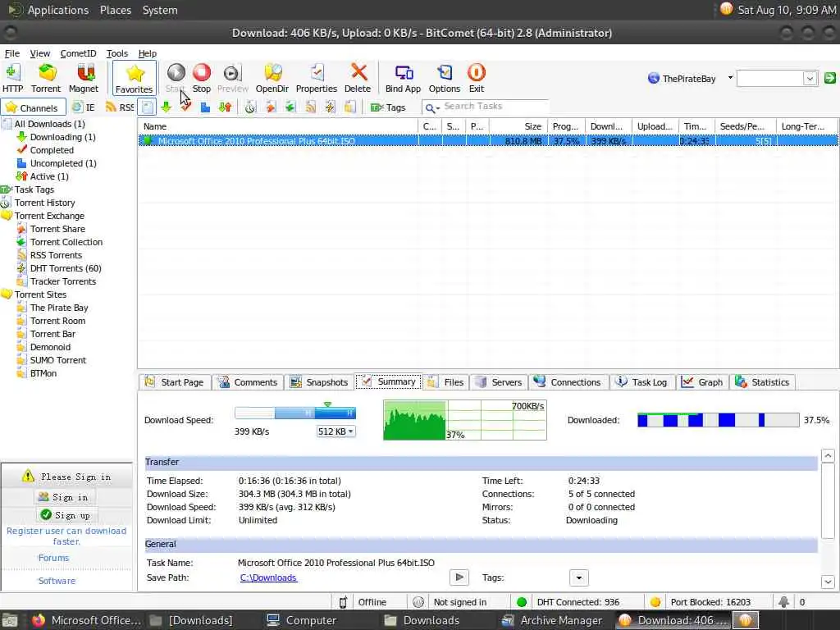Open the Tags dropdown in General section
This screenshot has width=840, height=630.
pyautogui.click(x=578, y=578)
